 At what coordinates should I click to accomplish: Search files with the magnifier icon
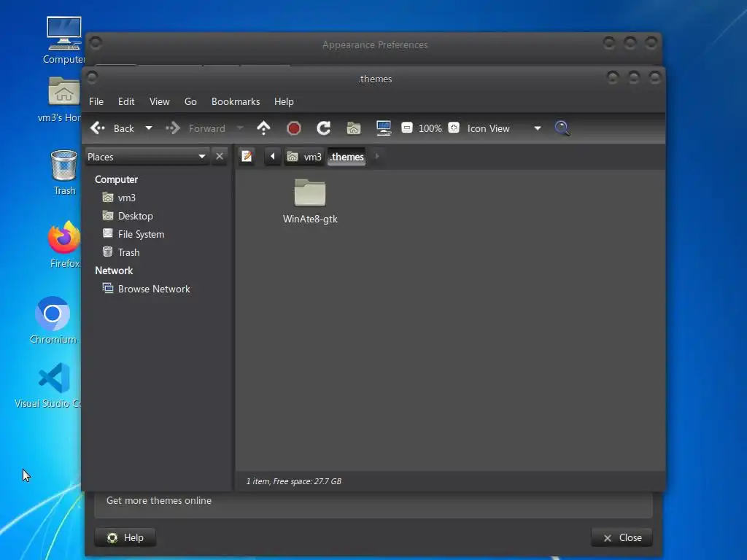click(562, 128)
